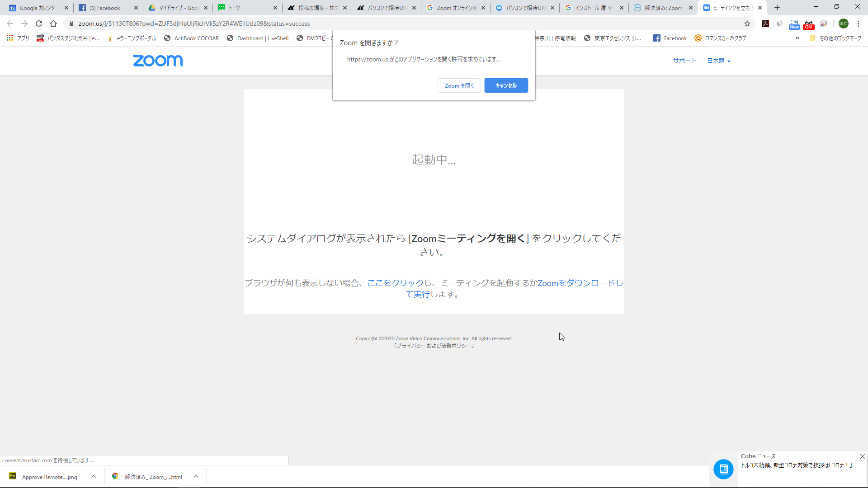Viewport: 868px width, 488px height.
Task: Open the パンダスタジオ渋谷 bookmark
Action: tap(68, 38)
